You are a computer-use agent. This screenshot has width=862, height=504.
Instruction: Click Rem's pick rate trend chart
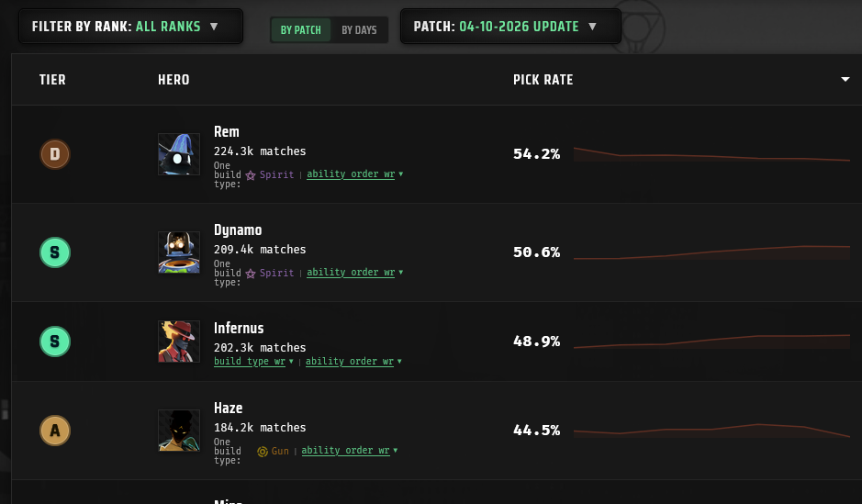(x=712, y=154)
